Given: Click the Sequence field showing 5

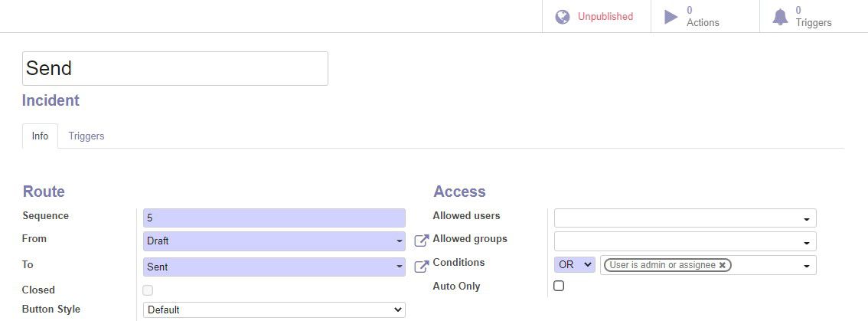Looking at the screenshot, I should (x=274, y=218).
